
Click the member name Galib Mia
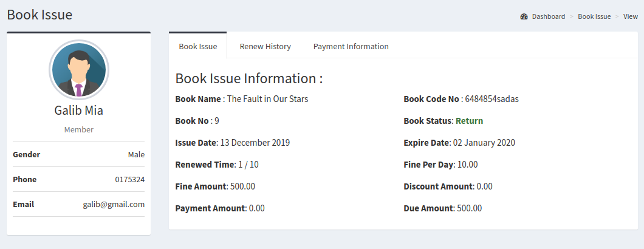[79, 111]
